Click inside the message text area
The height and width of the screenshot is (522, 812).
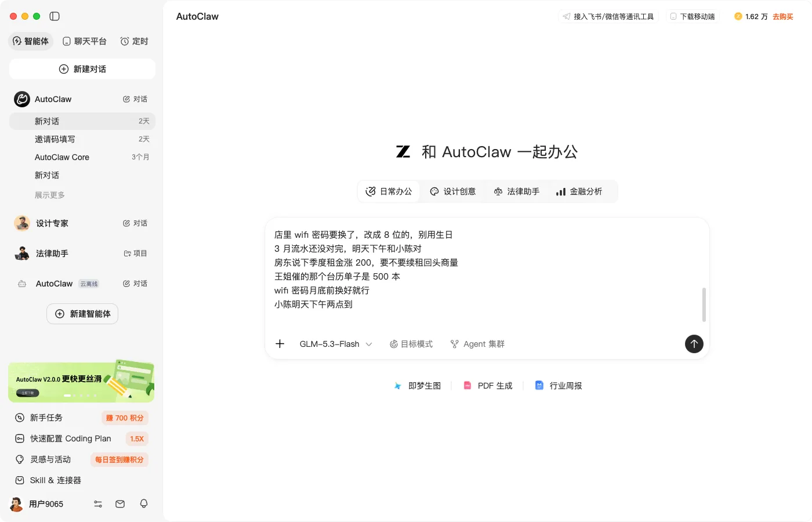(x=486, y=270)
